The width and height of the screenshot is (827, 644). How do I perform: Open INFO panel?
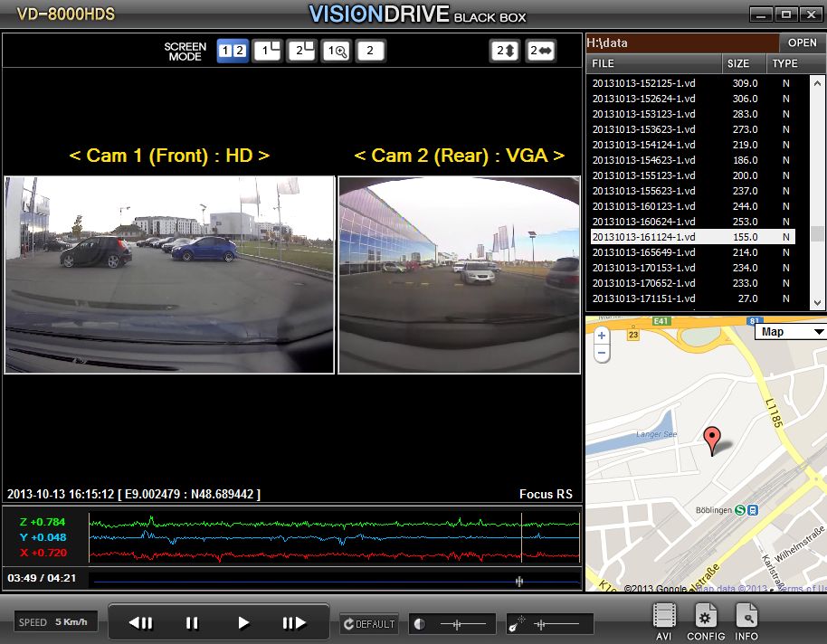[x=746, y=621]
